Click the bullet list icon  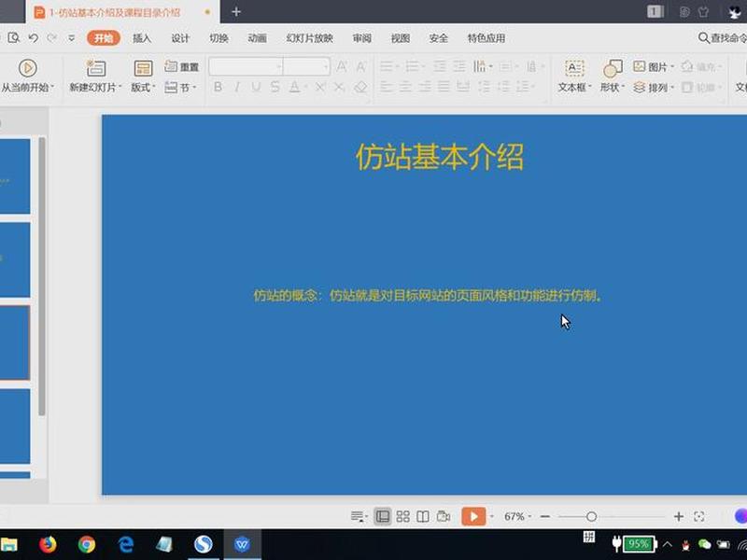pos(387,66)
